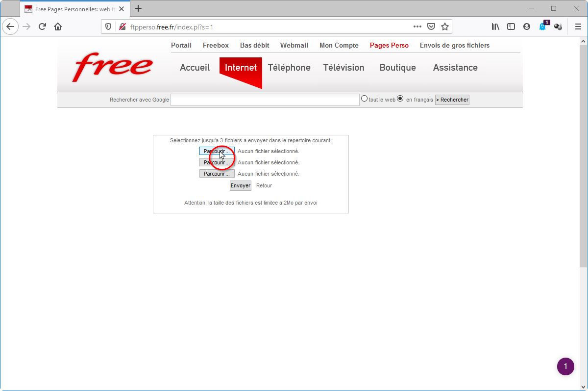Image resolution: width=588 pixels, height=391 pixels.
Task: Open the Télévision tab
Action: point(343,68)
